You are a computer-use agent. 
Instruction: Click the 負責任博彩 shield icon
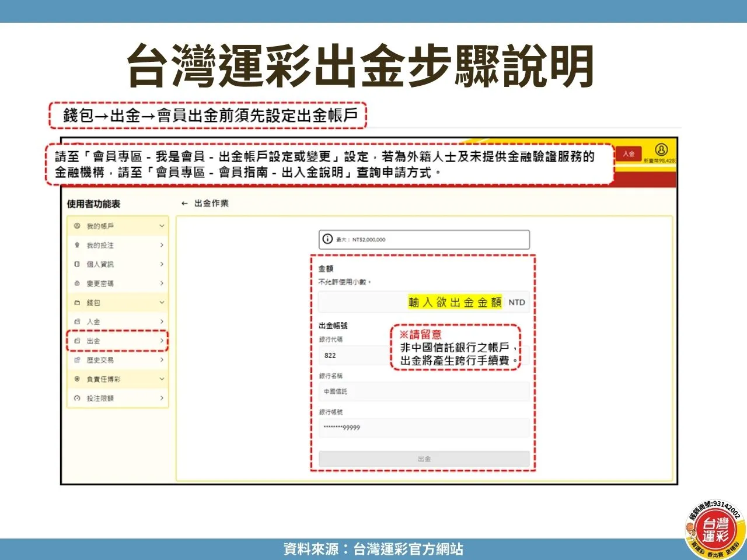77,379
